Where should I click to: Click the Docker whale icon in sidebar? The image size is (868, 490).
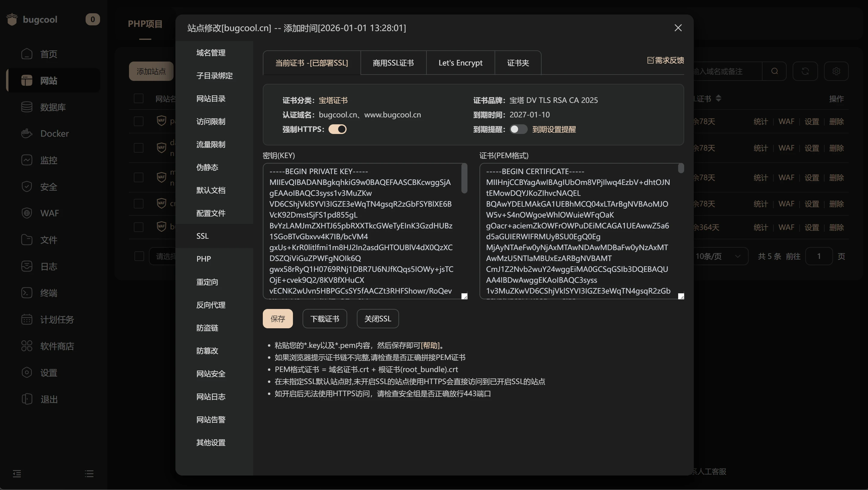pos(27,134)
